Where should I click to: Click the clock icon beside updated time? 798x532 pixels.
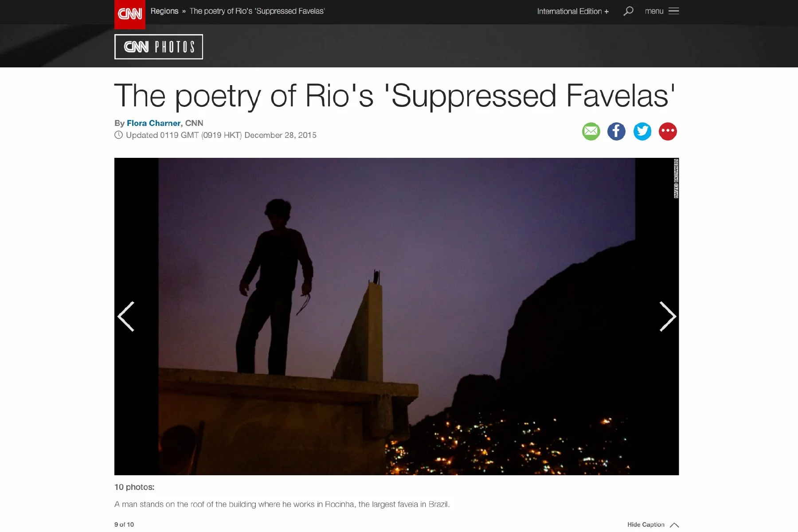[x=118, y=135]
